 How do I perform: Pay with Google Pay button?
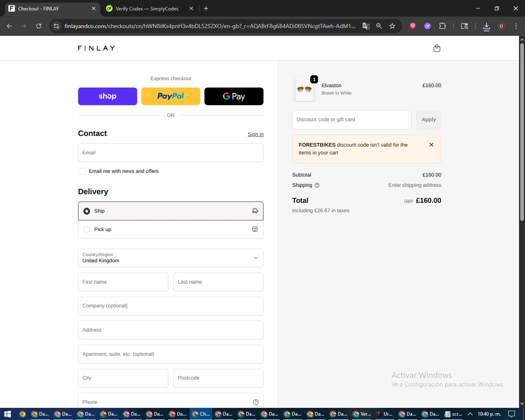coord(234,96)
